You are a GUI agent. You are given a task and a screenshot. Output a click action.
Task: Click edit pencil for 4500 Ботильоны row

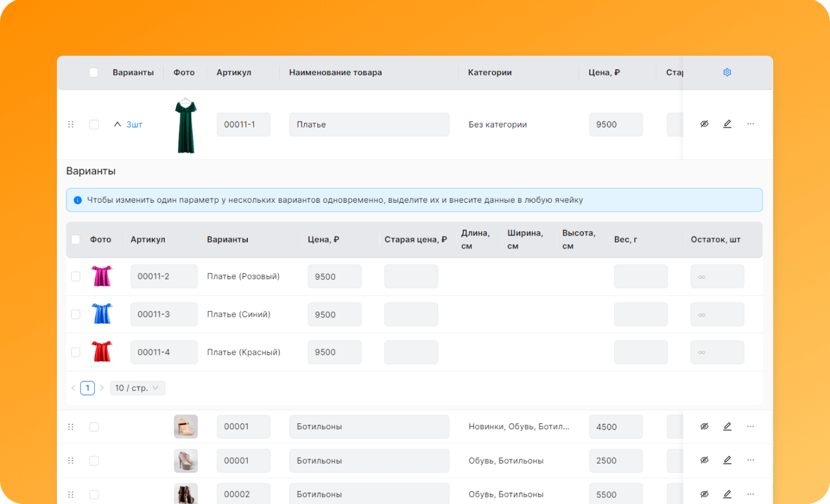coord(727,426)
